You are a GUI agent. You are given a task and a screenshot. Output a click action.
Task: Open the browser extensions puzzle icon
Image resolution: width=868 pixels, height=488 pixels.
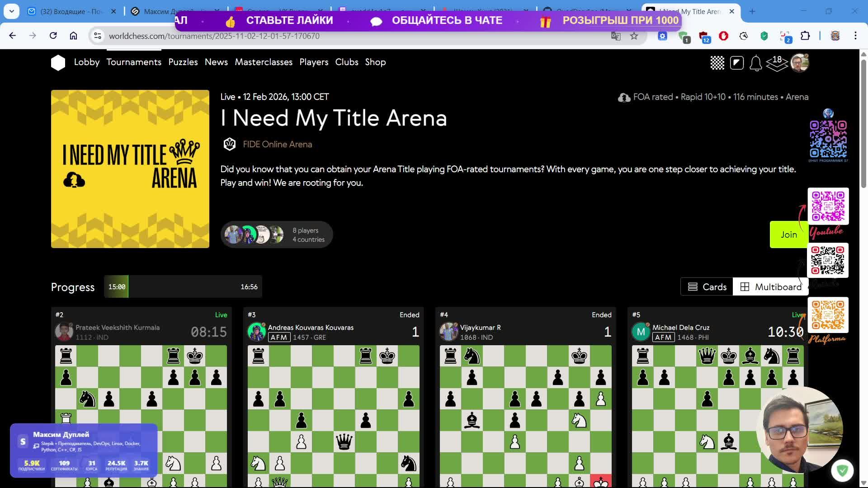click(805, 36)
